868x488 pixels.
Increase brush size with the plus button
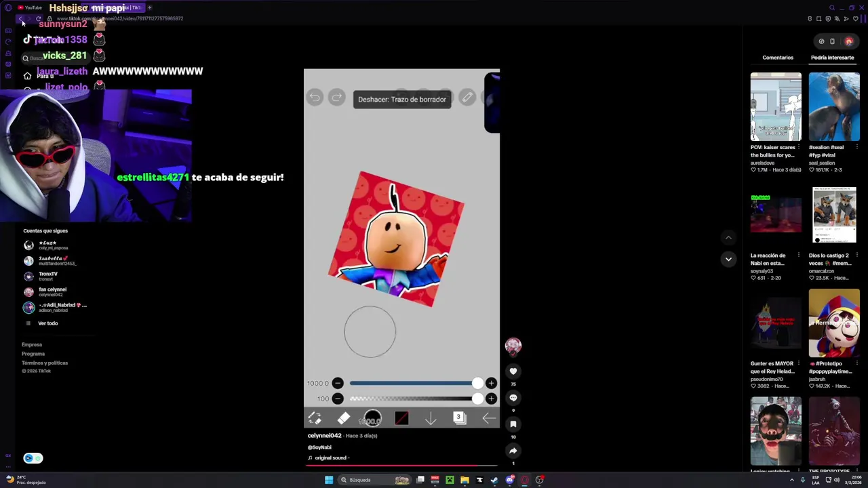[491, 383]
